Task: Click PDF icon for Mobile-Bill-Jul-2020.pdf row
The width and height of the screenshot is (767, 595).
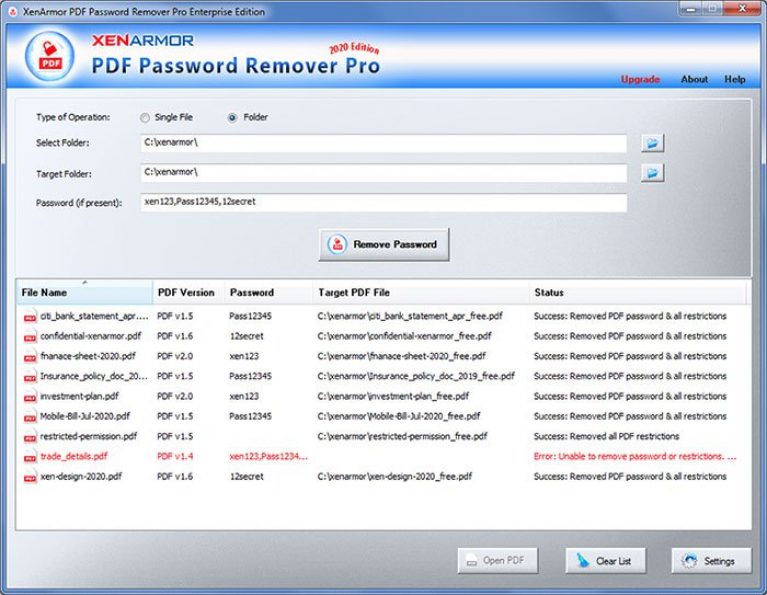Action: click(x=30, y=417)
